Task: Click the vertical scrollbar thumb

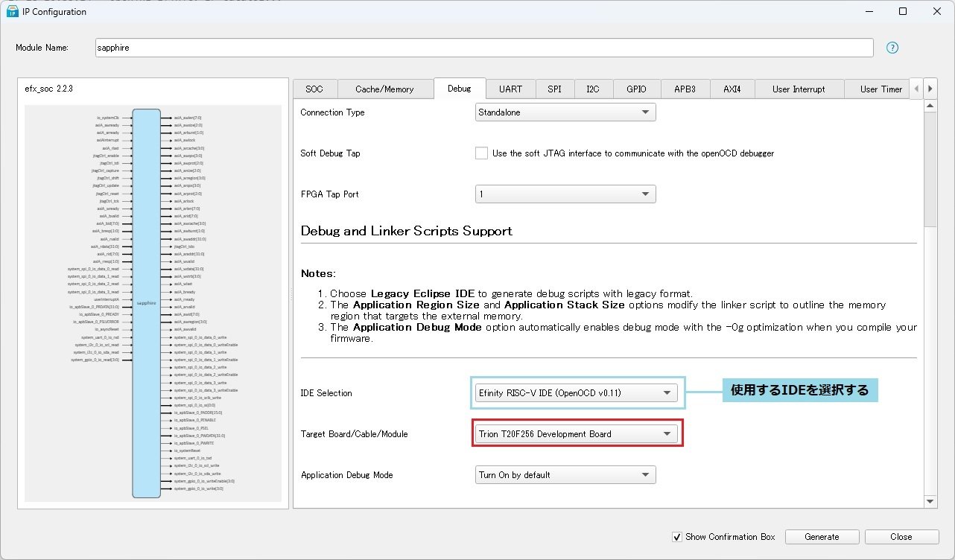Action: [930, 170]
